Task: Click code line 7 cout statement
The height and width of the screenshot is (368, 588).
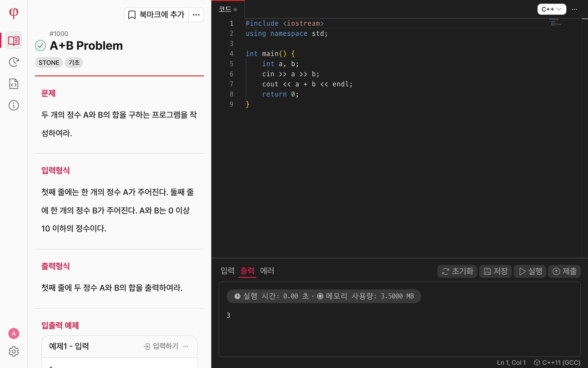Action: pos(307,84)
